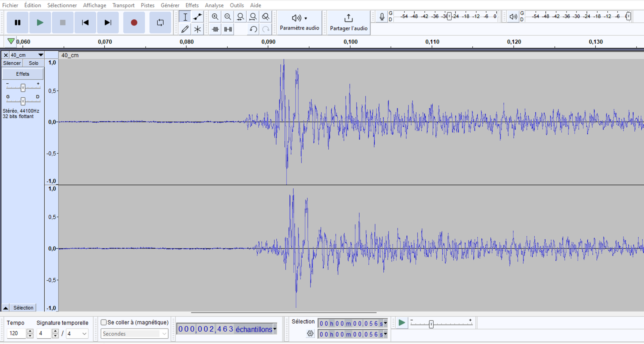
Task: Toggle Solo on the 40_cm track
Action: [x=34, y=63]
